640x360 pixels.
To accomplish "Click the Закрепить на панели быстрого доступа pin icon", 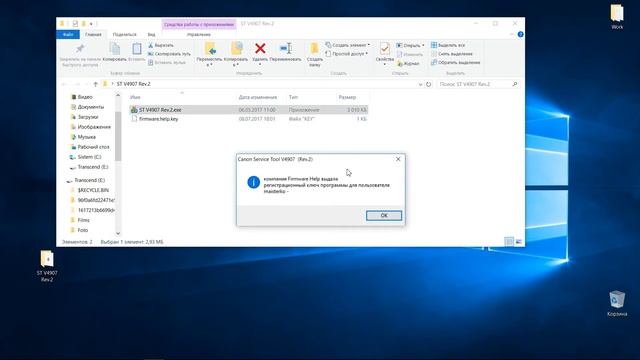I will [x=80, y=49].
